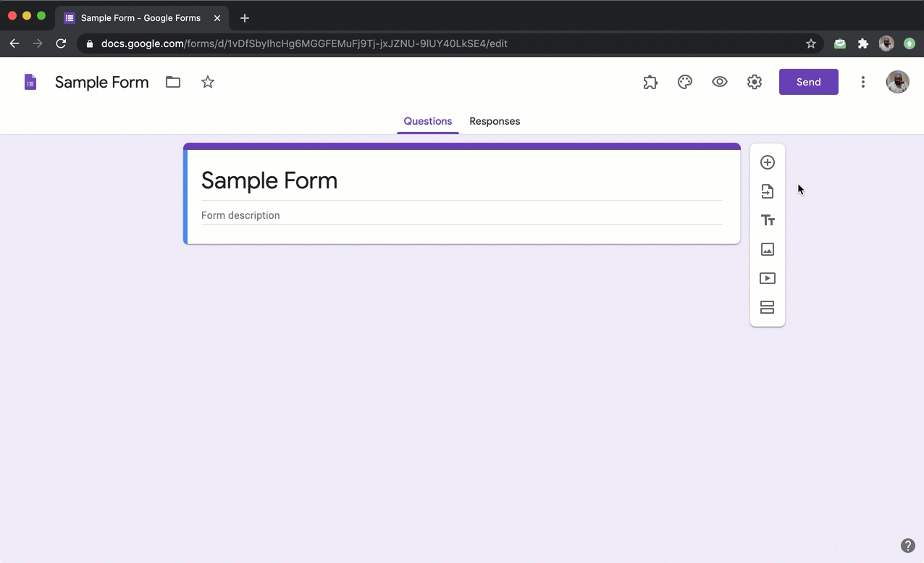Preview the form with eye icon
Image resolution: width=924 pixels, height=563 pixels.
tap(720, 82)
